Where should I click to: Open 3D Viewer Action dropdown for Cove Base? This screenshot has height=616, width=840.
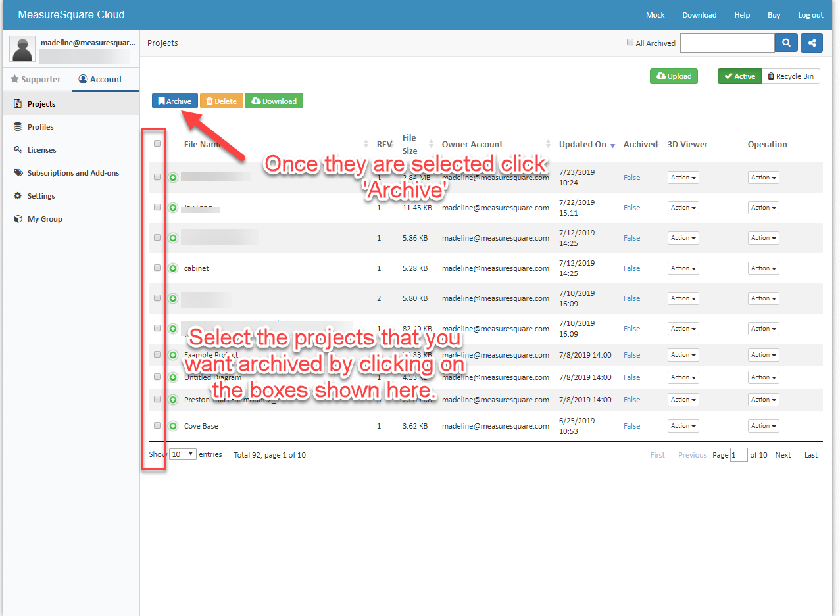pyautogui.click(x=683, y=426)
